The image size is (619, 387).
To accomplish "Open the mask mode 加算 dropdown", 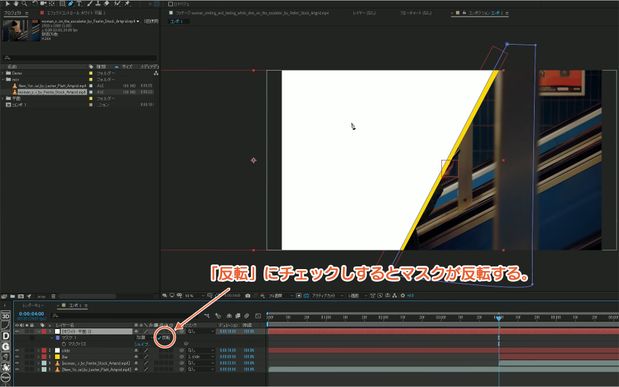I will pos(143,338).
